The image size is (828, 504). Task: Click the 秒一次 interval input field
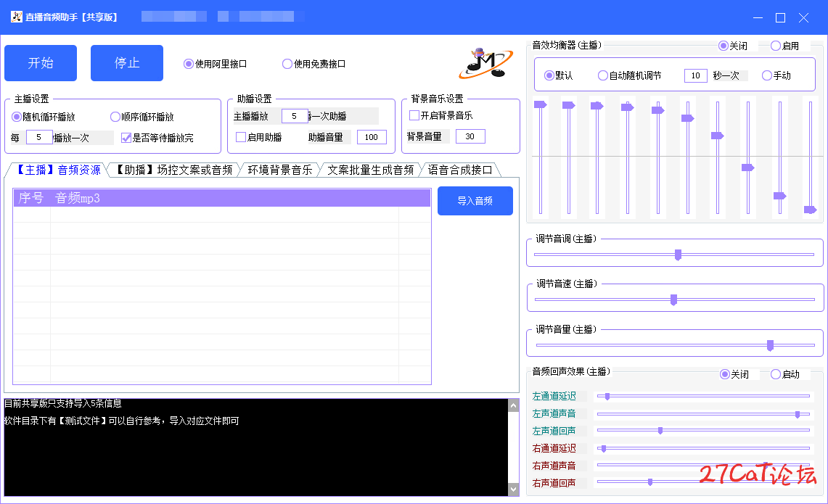point(695,75)
